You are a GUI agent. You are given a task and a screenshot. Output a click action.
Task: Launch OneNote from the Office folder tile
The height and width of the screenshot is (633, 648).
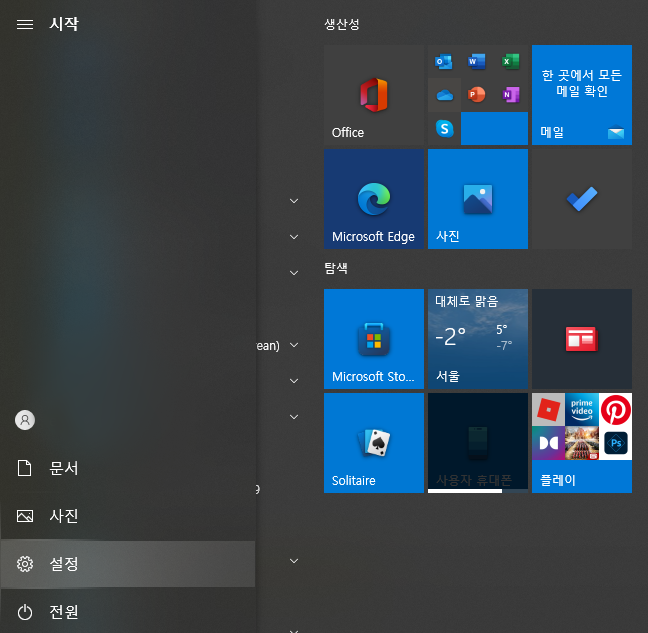511,95
